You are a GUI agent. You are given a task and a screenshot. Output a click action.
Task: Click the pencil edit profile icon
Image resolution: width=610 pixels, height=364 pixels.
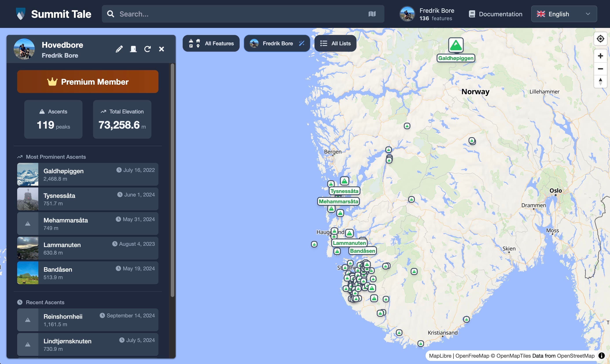coord(119,49)
